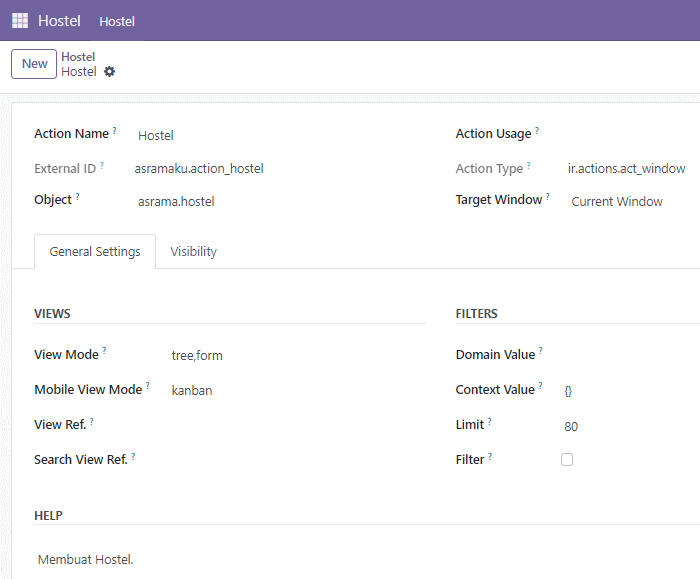The image size is (700, 579).
Task: Open the apps grid menu icon
Action: tap(20, 21)
